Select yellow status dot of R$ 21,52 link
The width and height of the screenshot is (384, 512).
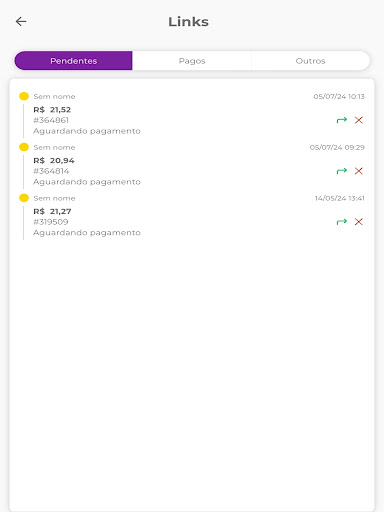tap(24, 96)
